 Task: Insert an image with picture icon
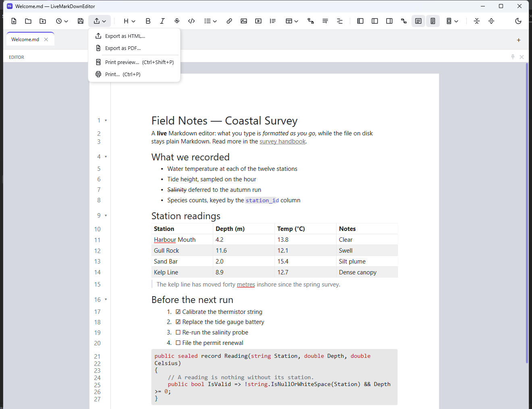(244, 21)
